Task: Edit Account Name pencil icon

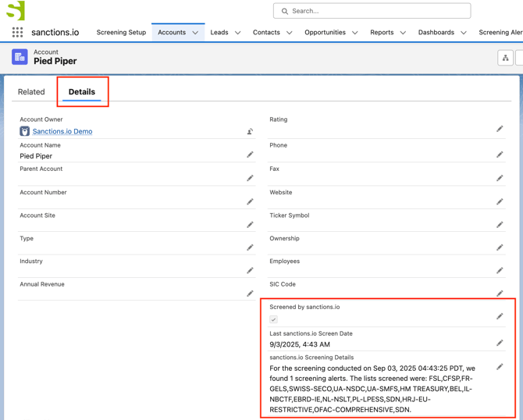Action: tap(250, 155)
